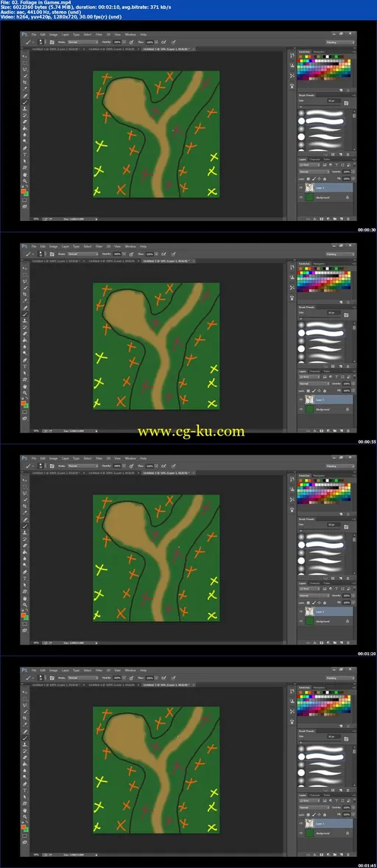The width and height of the screenshot is (377, 868).
Task: Select the Rectangular Marquee tool in the 00:00:30 frame
Action: pos(25,63)
